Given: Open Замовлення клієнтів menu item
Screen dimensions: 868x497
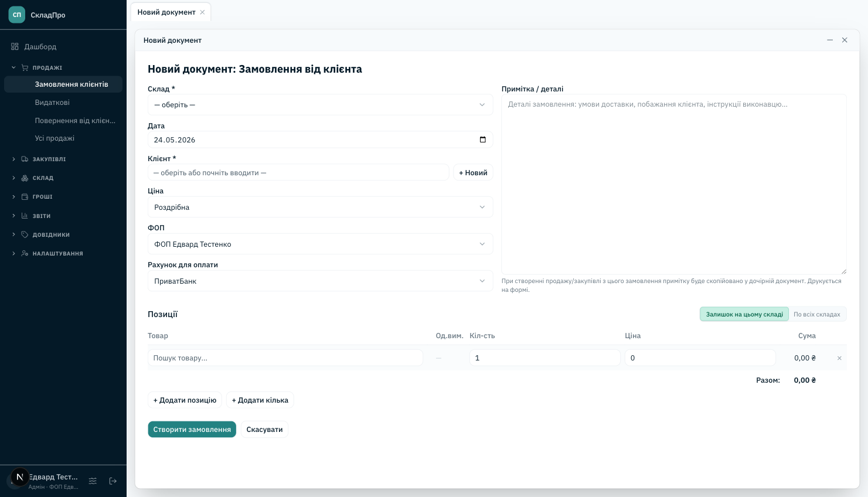Looking at the screenshot, I should [63, 84].
